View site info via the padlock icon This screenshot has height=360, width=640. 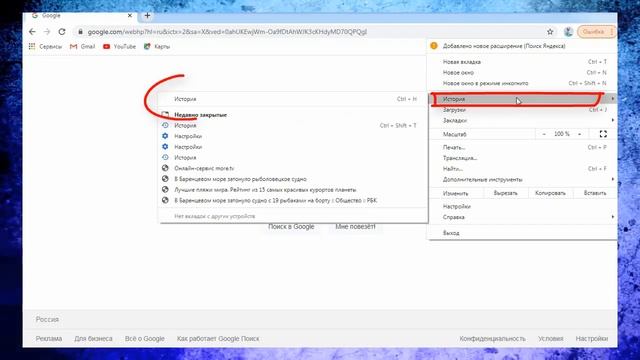80,32
